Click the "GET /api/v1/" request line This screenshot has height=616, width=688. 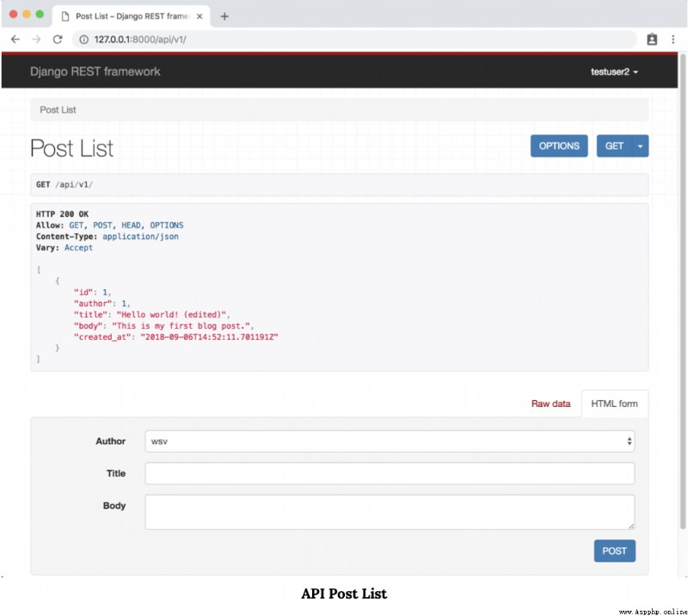[64, 184]
